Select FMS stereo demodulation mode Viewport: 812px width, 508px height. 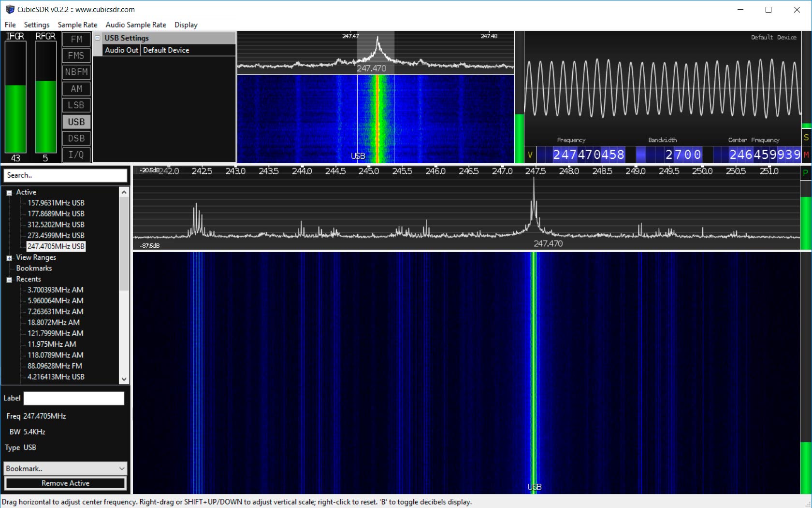point(76,56)
